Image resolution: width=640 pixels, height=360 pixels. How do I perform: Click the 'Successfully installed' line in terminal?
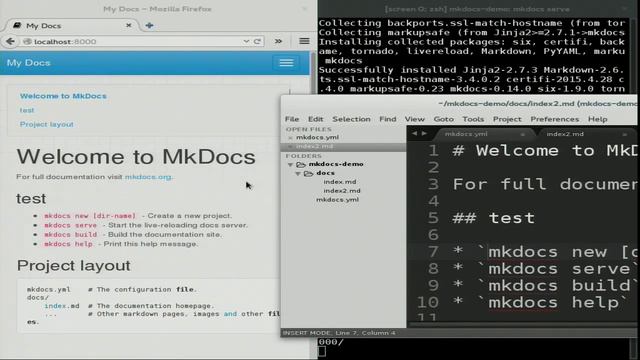pyautogui.click(x=471, y=70)
